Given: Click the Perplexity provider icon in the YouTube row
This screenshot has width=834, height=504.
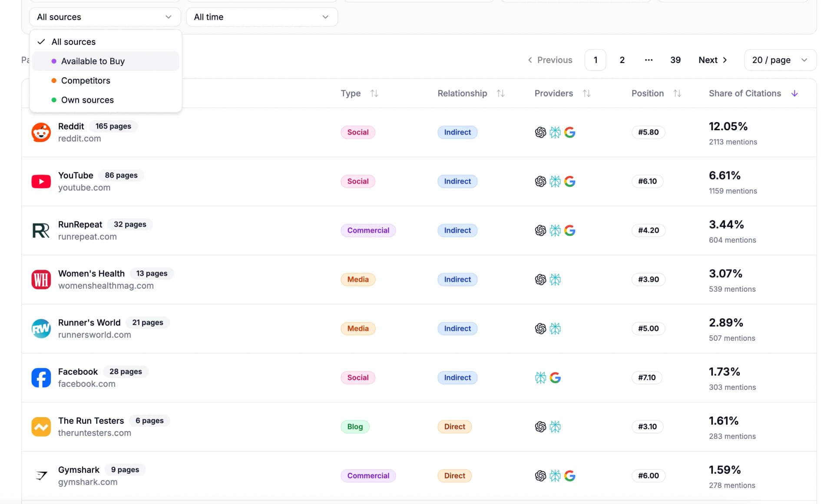Looking at the screenshot, I should click(x=555, y=181).
